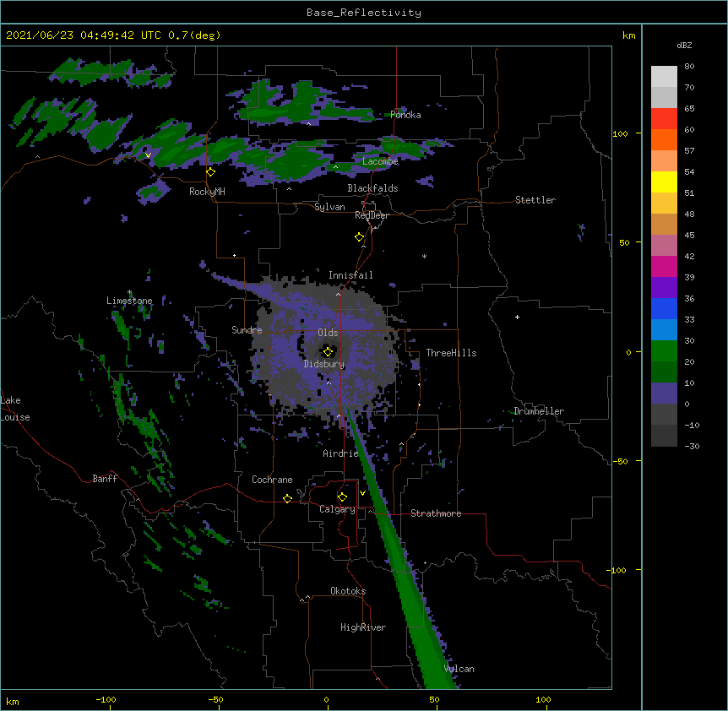728x711 pixels.
Task: Click the yellow diamond marker south of RedDeer
Action: [x=359, y=237]
